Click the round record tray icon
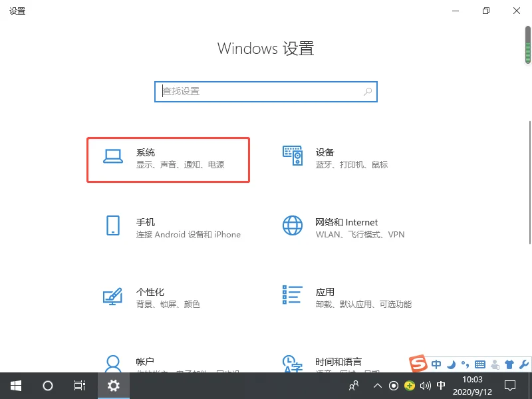532x399 pixels. pos(394,386)
